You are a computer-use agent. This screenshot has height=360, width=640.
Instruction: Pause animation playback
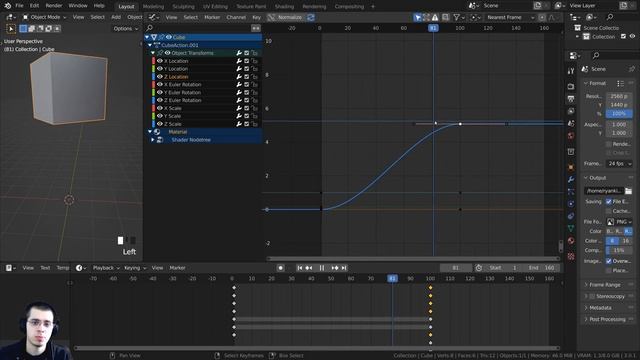point(322,268)
